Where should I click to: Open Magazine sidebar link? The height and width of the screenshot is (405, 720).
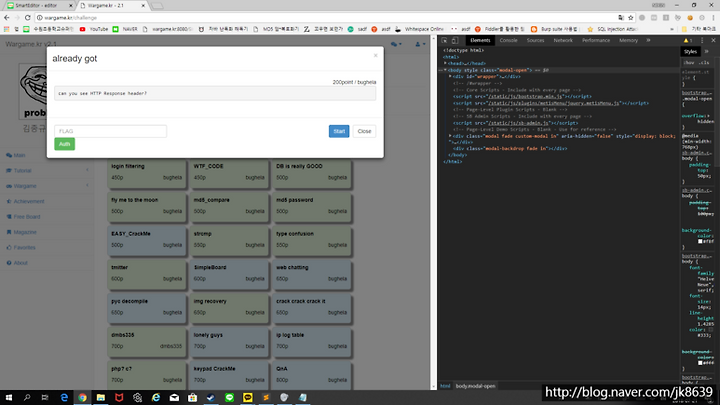22,232
